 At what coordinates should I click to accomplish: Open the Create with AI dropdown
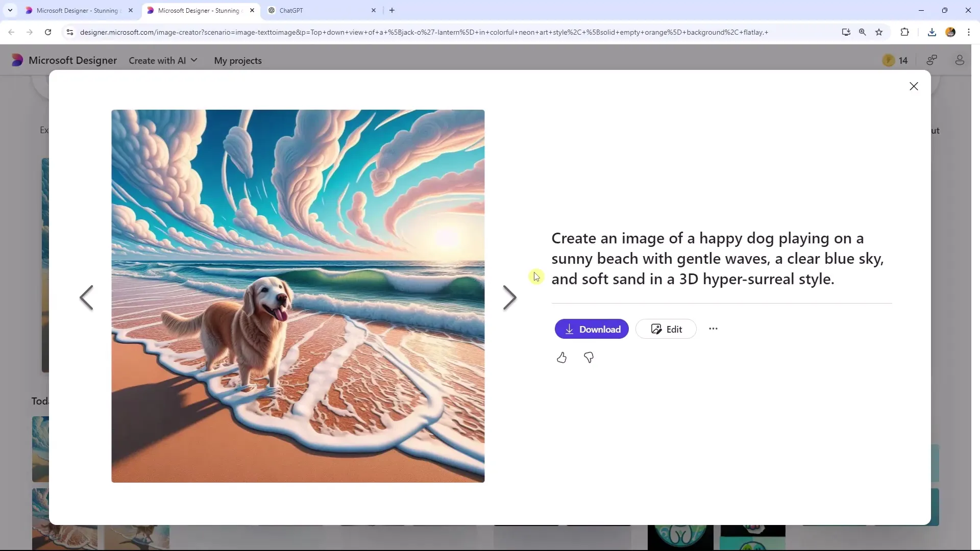tap(163, 61)
